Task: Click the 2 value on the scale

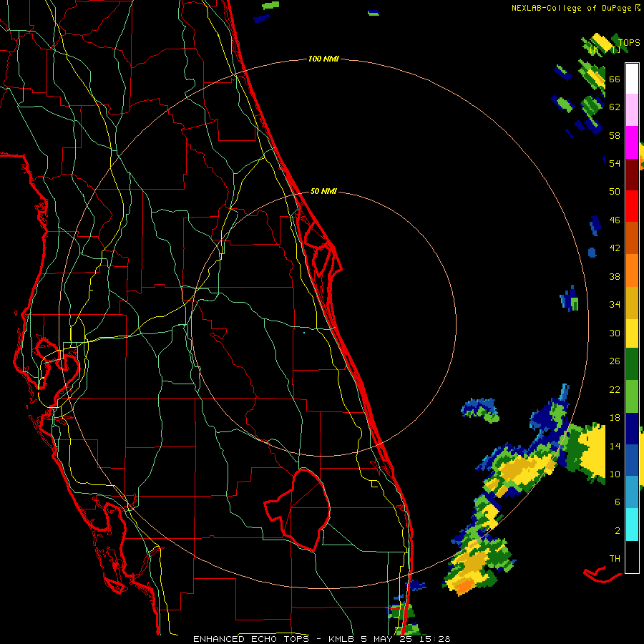Action: pyautogui.click(x=618, y=531)
